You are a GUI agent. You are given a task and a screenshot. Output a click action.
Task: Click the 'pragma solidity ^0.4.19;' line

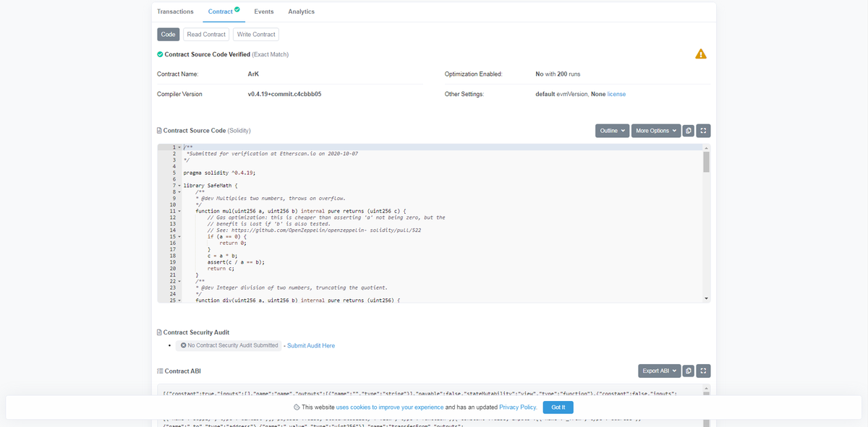coord(219,173)
